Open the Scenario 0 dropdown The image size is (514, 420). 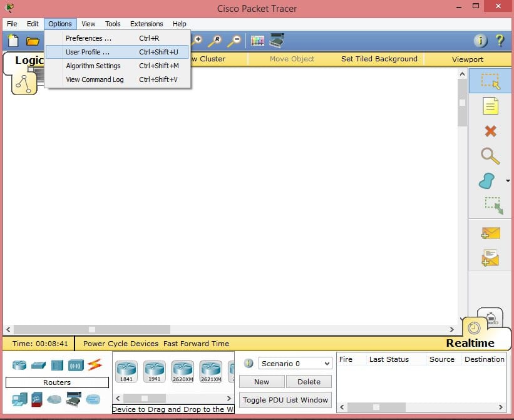click(x=296, y=364)
